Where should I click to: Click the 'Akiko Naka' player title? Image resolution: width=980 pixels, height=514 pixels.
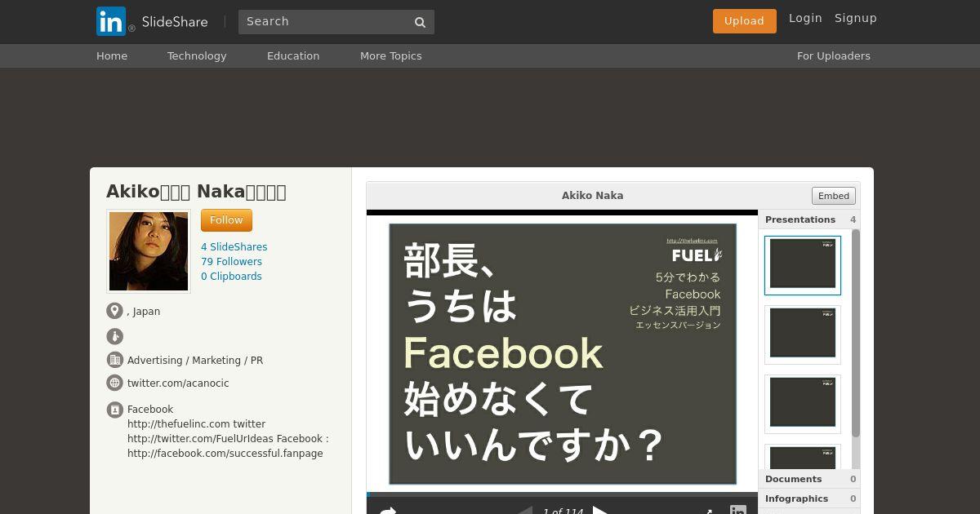[x=592, y=196]
